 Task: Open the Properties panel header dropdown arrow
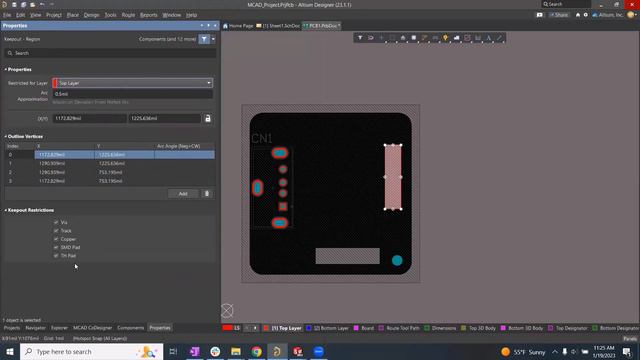[202, 26]
